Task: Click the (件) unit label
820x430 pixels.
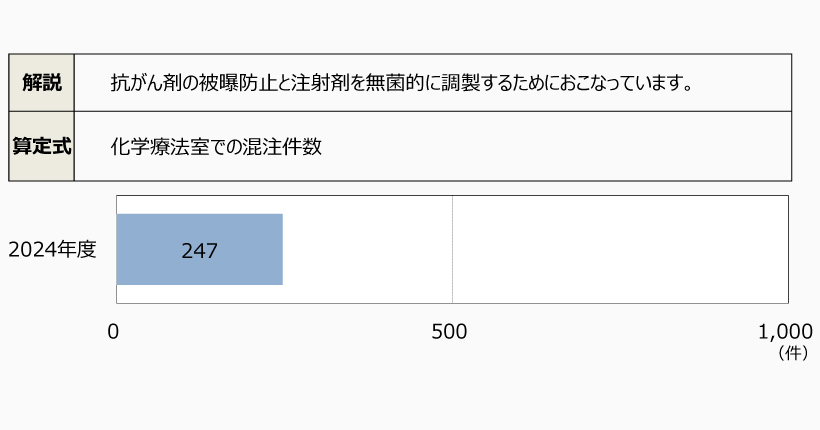Action: pos(791,353)
